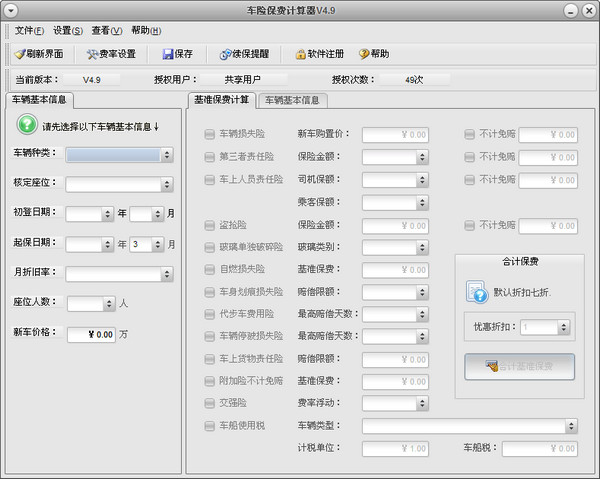Open 续保提醒 reminder icon
The height and width of the screenshot is (479, 600).
tap(225, 54)
